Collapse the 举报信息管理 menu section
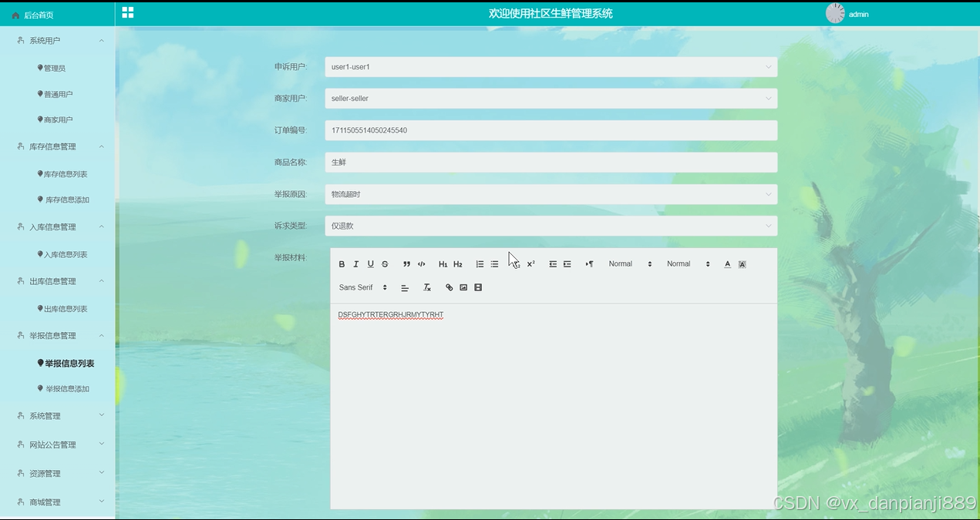This screenshot has width=980, height=520. tap(58, 336)
